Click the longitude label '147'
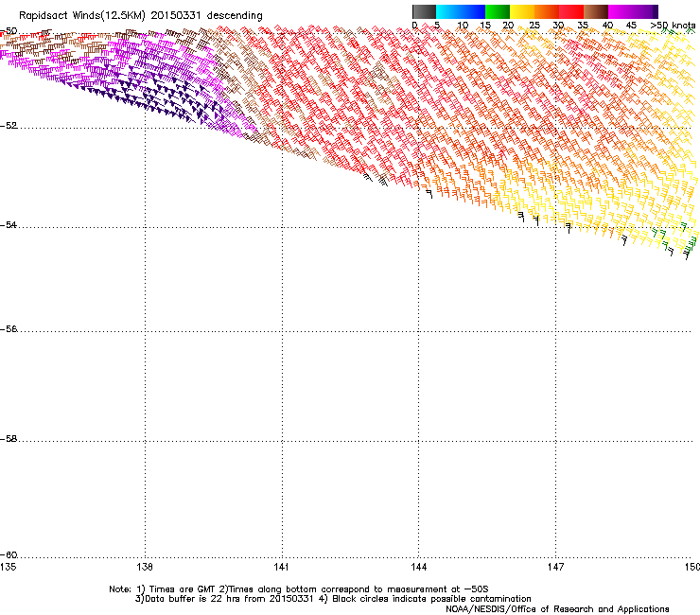700x615 pixels. tap(555, 567)
